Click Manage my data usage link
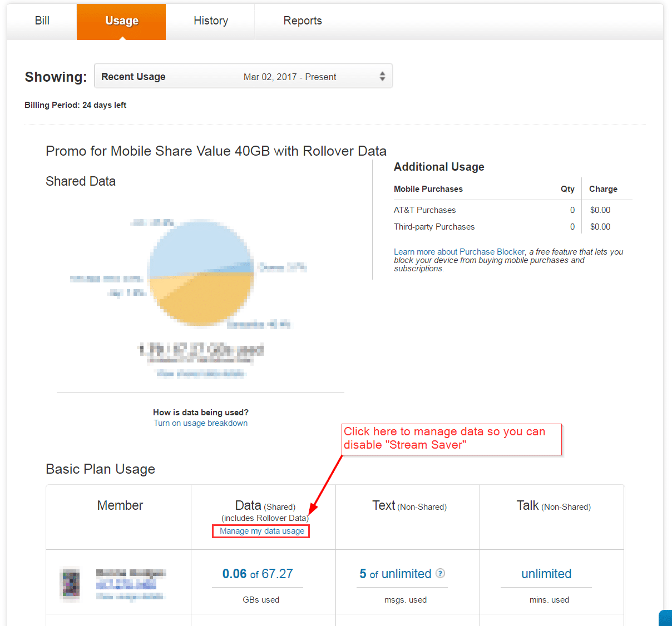 [x=261, y=531]
